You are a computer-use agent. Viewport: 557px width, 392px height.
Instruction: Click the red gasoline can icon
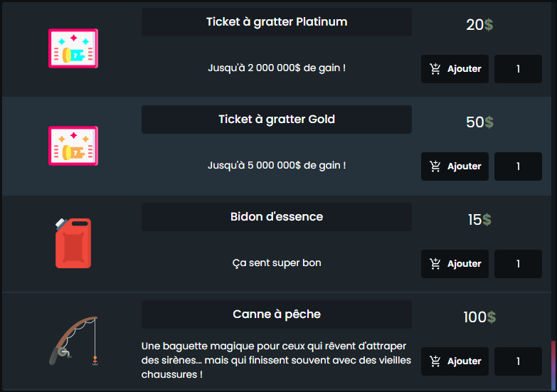click(x=73, y=243)
